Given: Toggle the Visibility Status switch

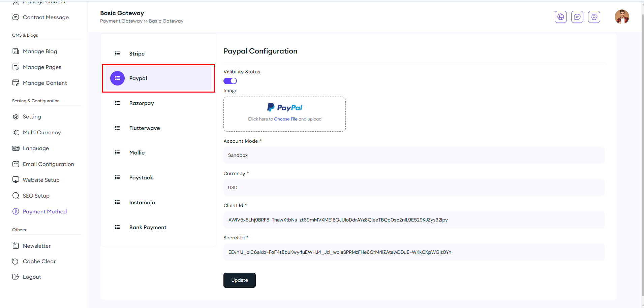Looking at the screenshot, I should [x=230, y=81].
